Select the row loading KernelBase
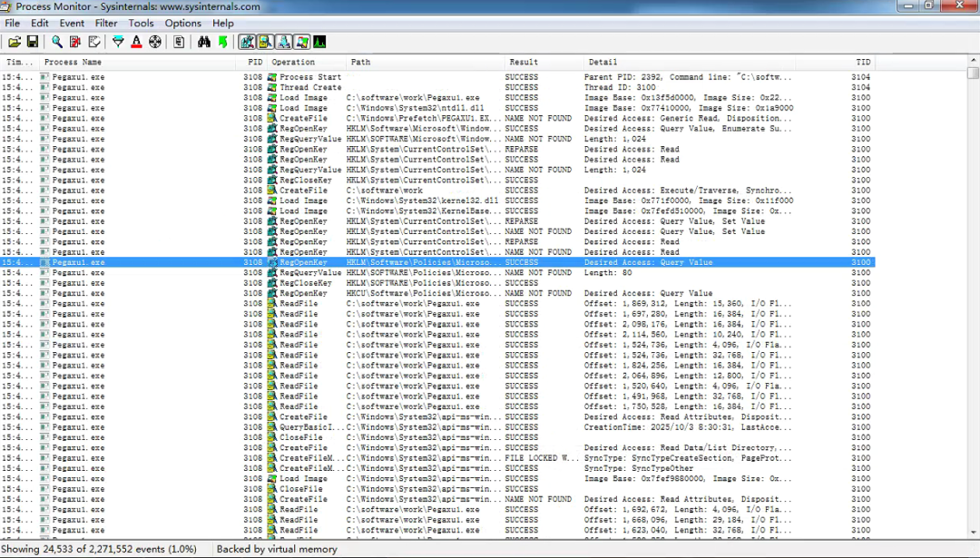This screenshot has height=558, width=980. click(437, 210)
